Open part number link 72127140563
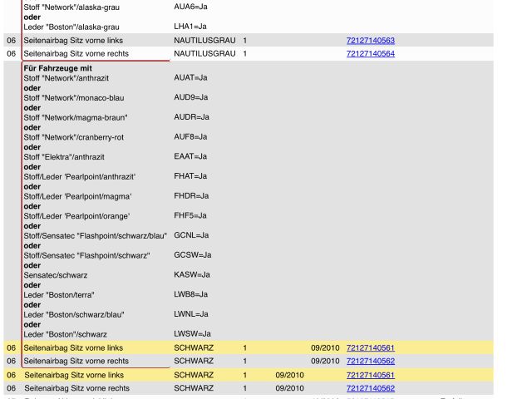The width and height of the screenshot is (532, 399). pos(370,40)
